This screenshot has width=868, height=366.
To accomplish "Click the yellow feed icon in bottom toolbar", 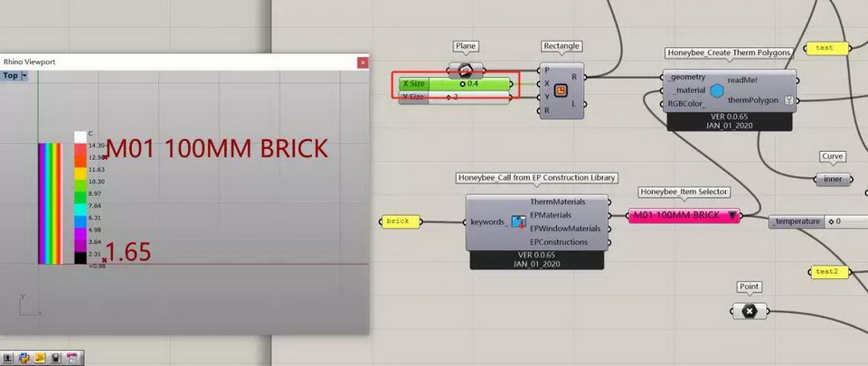I will pos(40,359).
